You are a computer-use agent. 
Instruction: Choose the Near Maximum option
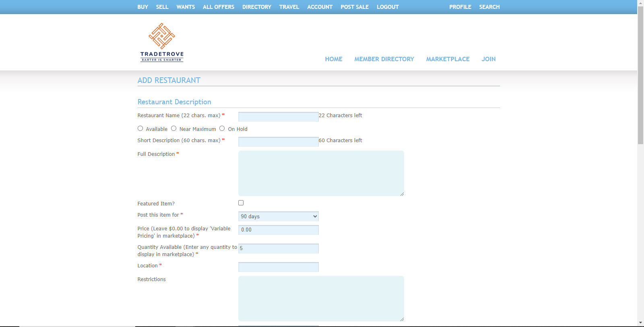(x=173, y=128)
